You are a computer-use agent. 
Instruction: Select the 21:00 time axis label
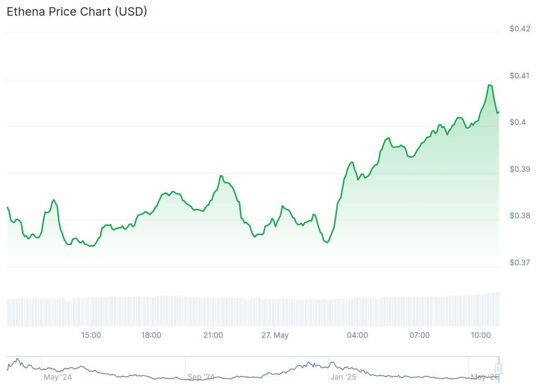pos(213,335)
